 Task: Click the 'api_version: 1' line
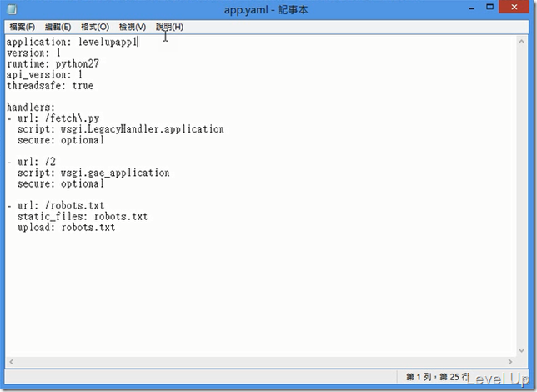click(x=44, y=75)
